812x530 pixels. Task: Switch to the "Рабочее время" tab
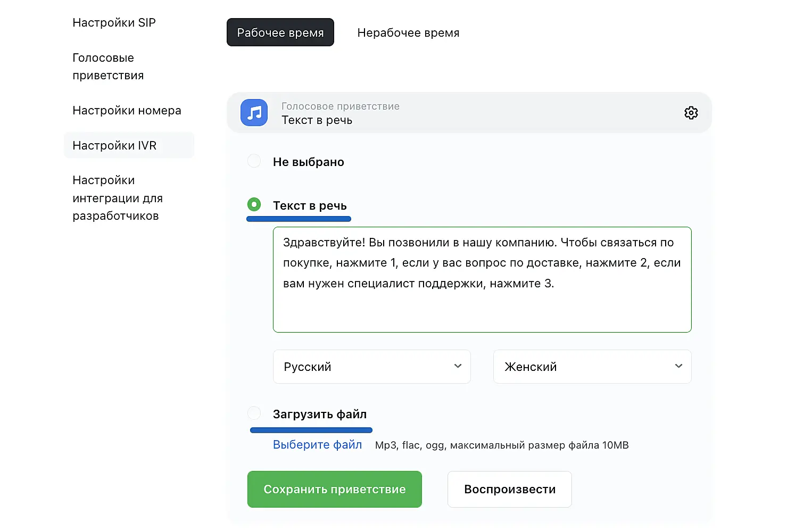pyautogui.click(x=280, y=32)
